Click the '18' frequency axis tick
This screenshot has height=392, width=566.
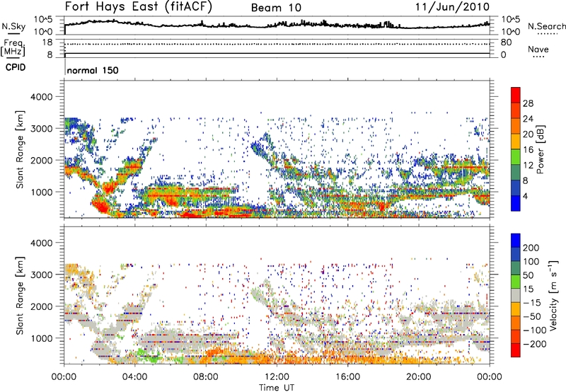click(x=47, y=42)
